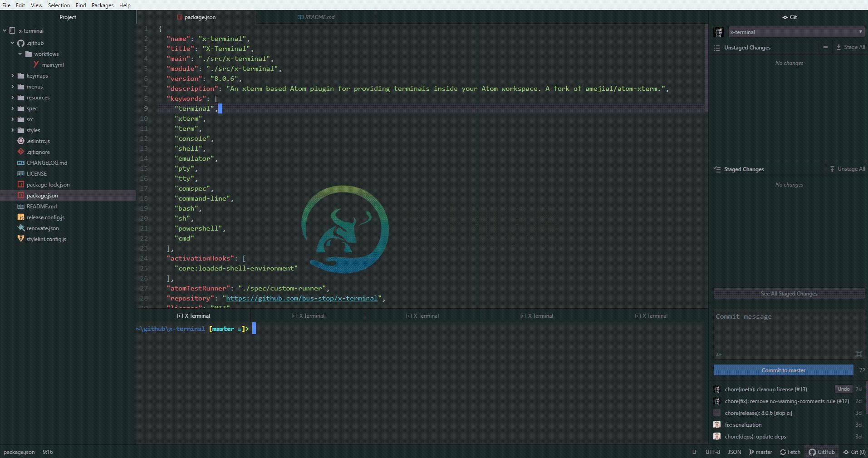Click the package.json tab's npm icon
This screenshot has height=458, width=868.
[x=180, y=17]
